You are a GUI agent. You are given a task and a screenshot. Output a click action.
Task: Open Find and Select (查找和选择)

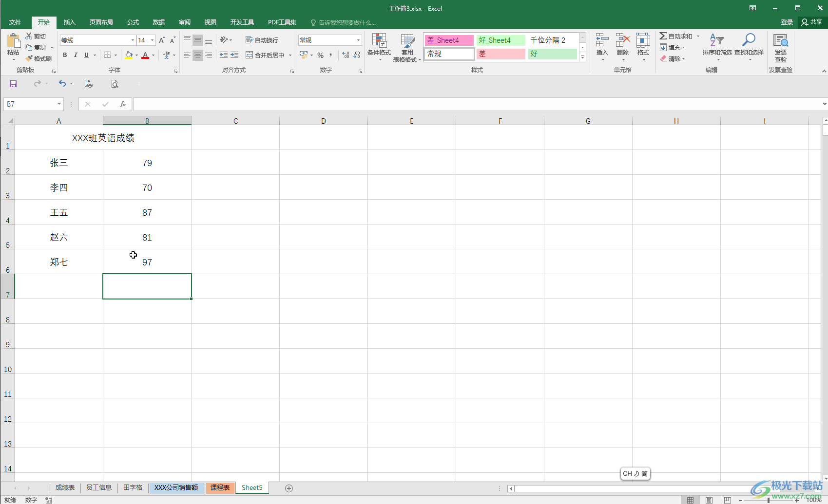pos(749,47)
